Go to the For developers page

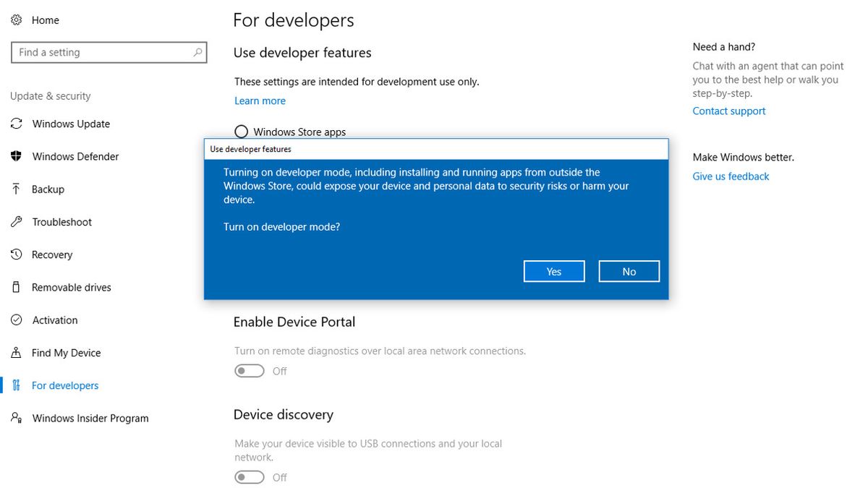[64, 385]
